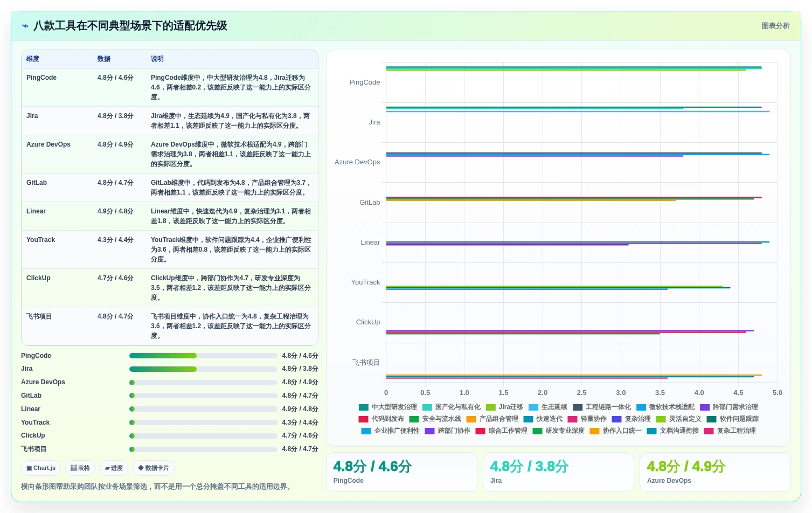The width and height of the screenshot is (812, 513).
Task: Click the YouTrack axis label in chart
Action: (x=365, y=282)
